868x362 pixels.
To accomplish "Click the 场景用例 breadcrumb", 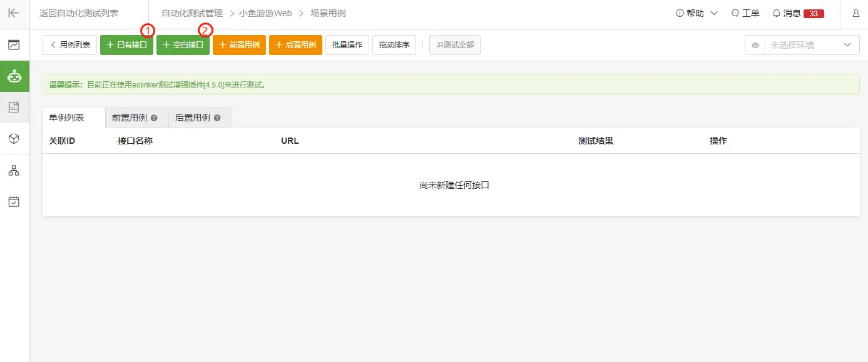I will point(328,13).
